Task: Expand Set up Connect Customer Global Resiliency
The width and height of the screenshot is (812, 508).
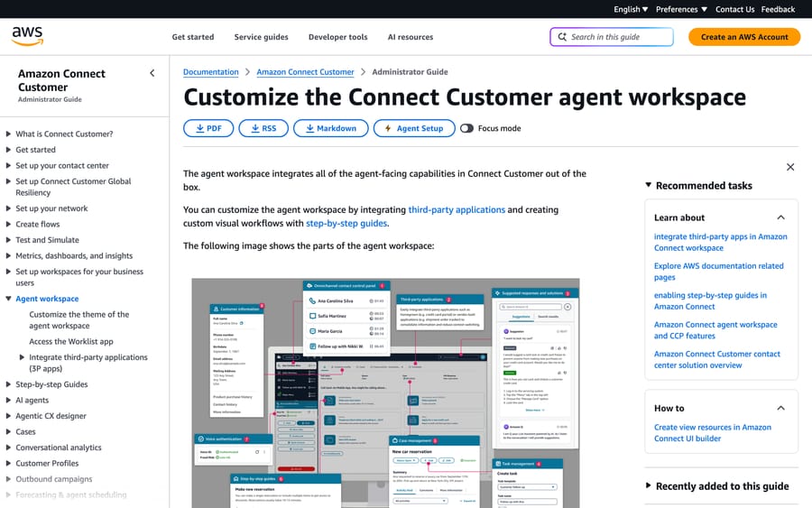Action: pyautogui.click(x=8, y=181)
